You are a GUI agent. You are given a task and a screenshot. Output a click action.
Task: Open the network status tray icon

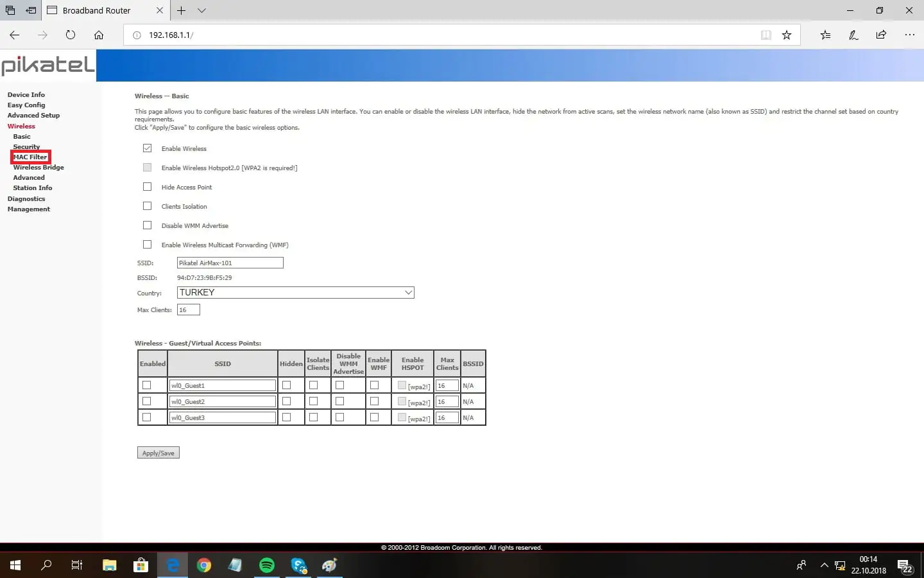[840, 566]
